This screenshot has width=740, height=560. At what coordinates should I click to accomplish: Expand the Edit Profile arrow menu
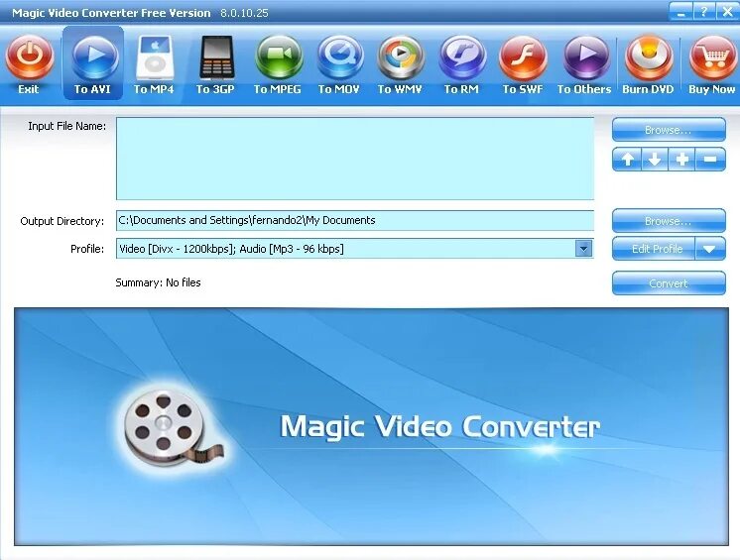click(x=710, y=249)
